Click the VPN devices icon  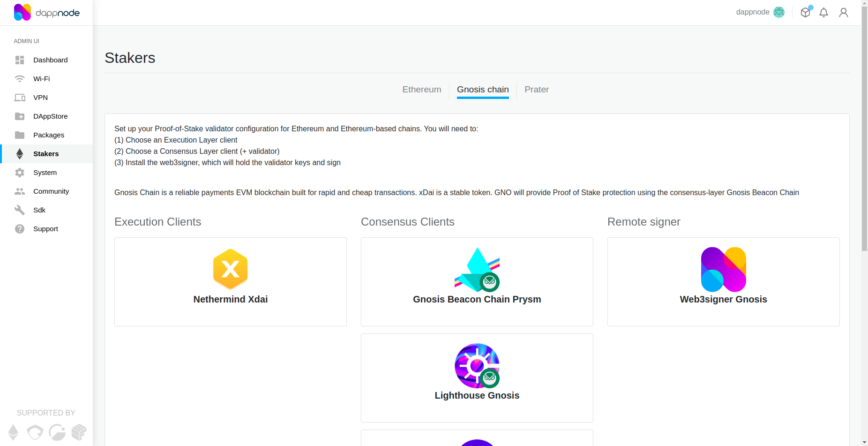20,98
